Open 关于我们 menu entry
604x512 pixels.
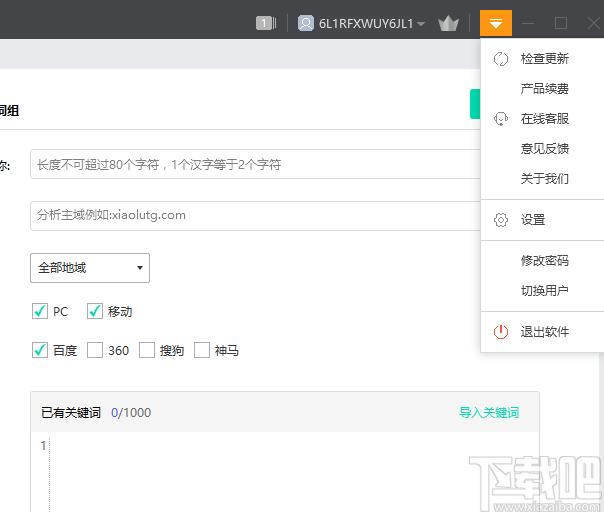(542, 178)
